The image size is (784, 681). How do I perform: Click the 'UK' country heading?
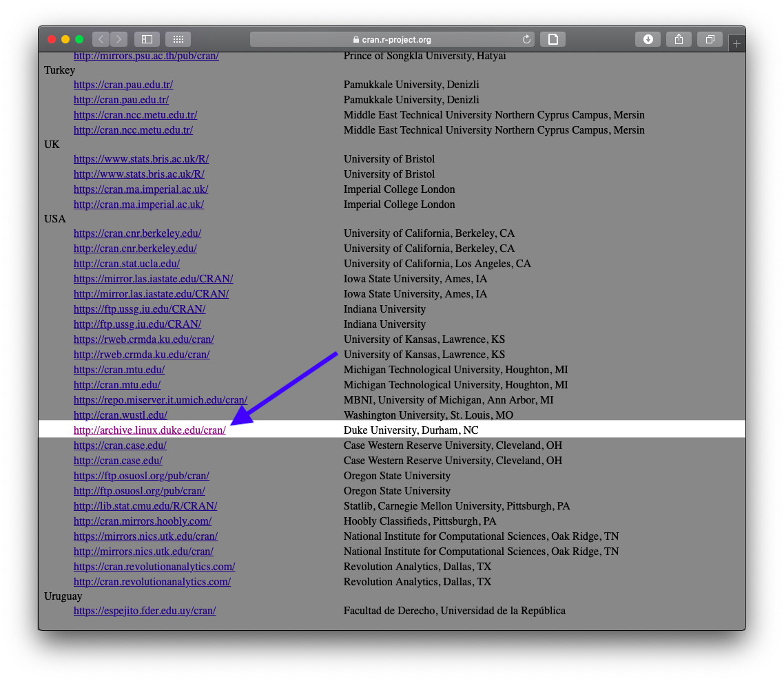52,145
